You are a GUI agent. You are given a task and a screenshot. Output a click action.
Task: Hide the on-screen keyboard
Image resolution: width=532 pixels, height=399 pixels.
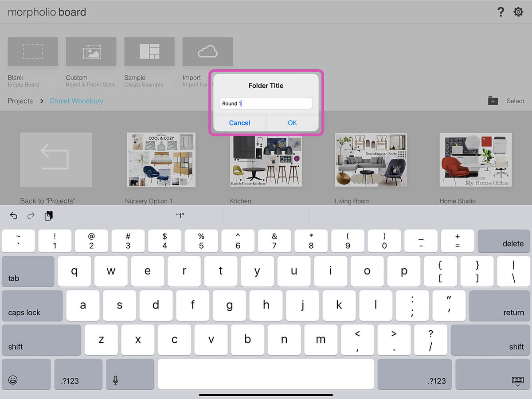(517, 380)
